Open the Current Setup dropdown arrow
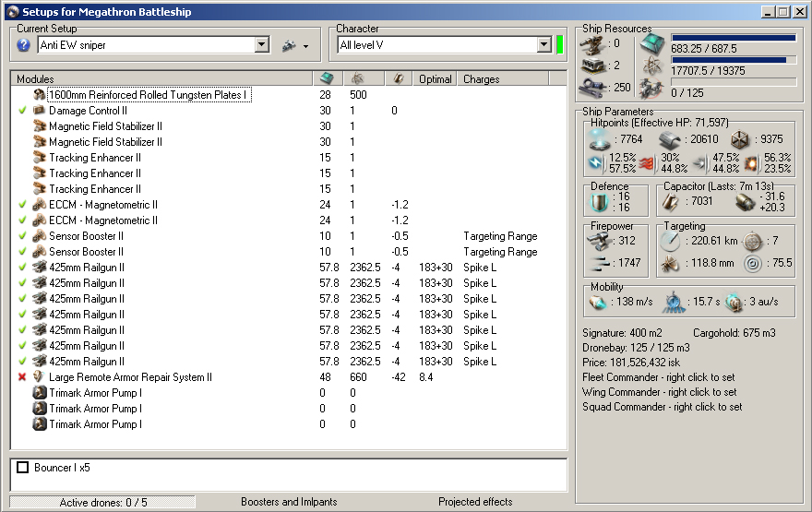Screen dimensions: 812x512 [x=262, y=45]
